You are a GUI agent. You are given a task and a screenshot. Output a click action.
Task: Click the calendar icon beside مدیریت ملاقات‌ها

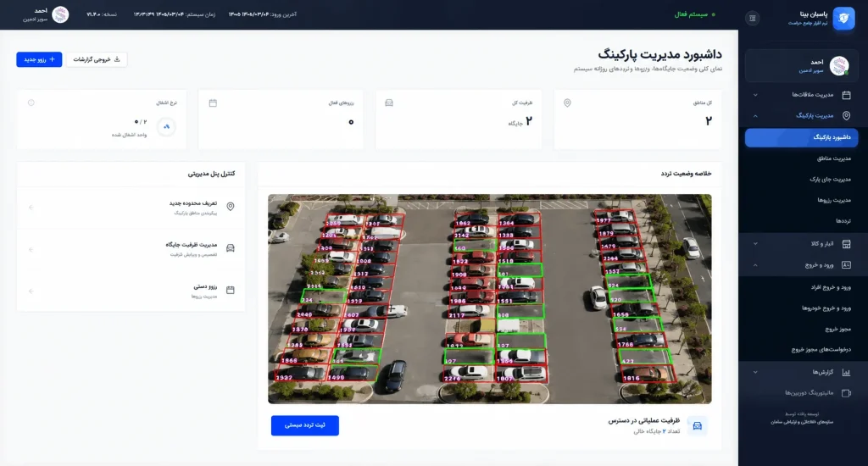(x=846, y=95)
